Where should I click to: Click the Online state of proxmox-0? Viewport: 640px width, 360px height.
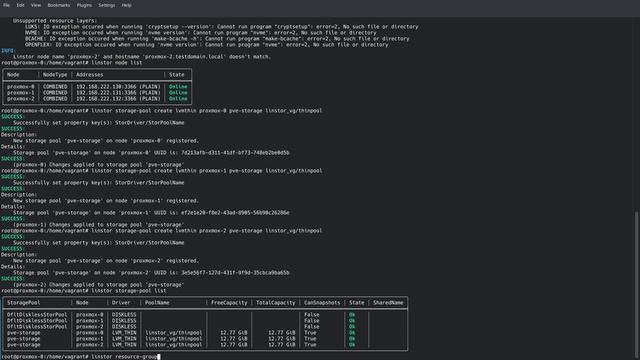coord(178,87)
